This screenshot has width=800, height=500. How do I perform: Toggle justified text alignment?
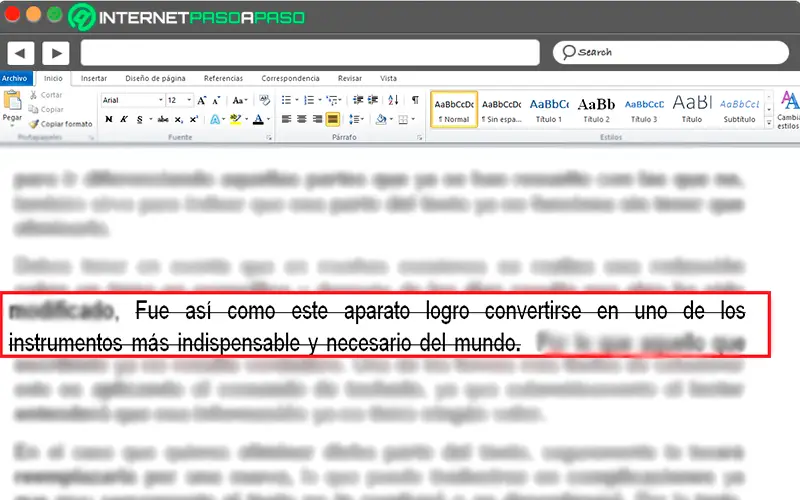pyautogui.click(x=333, y=119)
